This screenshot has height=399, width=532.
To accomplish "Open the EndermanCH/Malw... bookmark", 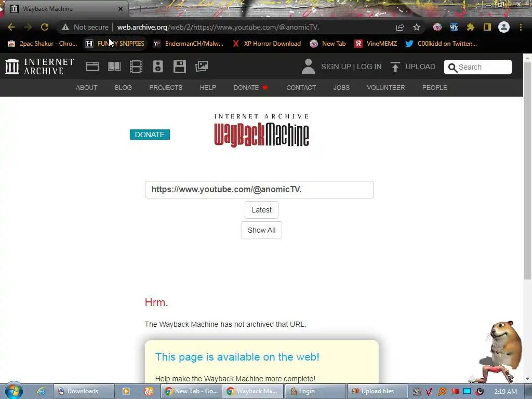I will (x=189, y=44).
